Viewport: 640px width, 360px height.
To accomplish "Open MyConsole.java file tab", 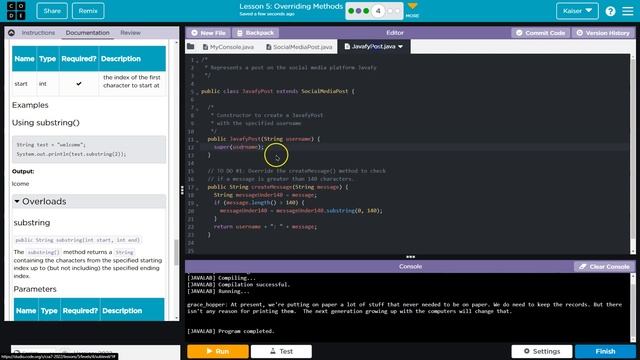I will click(228, 47).
